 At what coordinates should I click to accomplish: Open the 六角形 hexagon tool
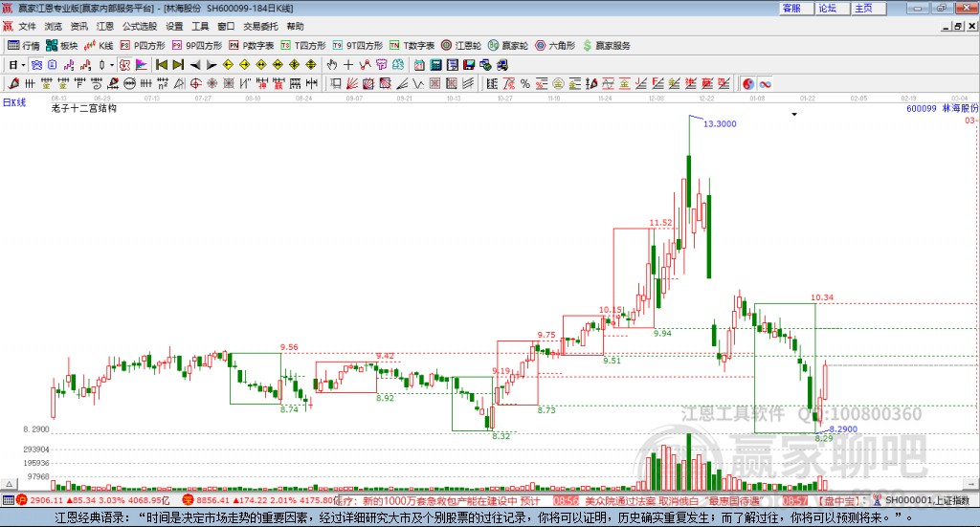(x=555, y=46)
